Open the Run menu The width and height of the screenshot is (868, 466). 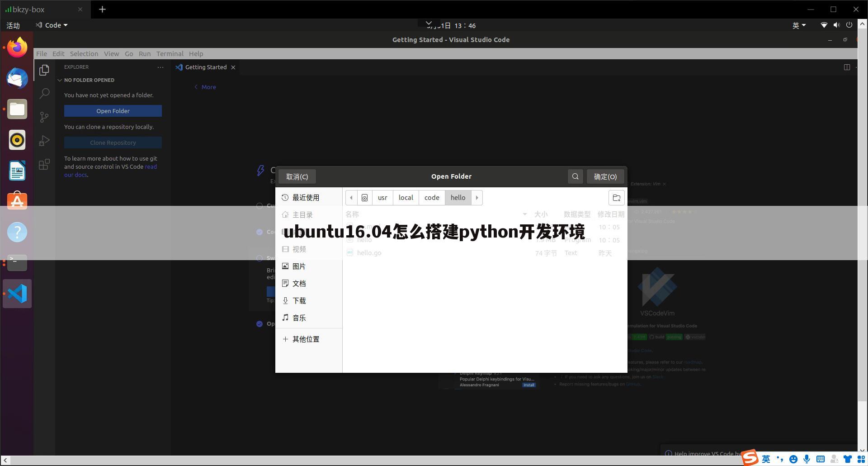coord(145,53)
